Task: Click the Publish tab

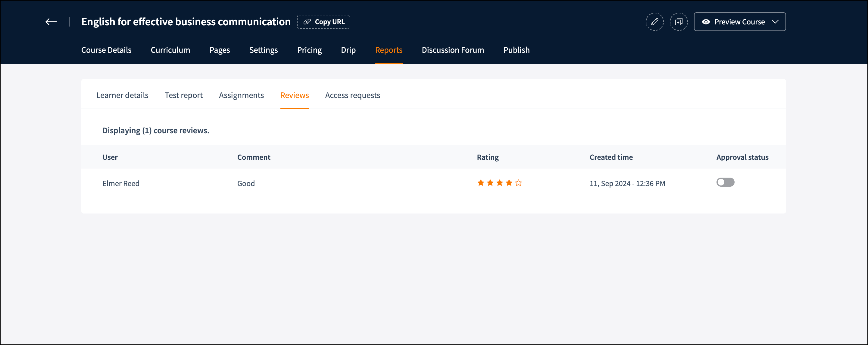Action: tap(516, 50)
